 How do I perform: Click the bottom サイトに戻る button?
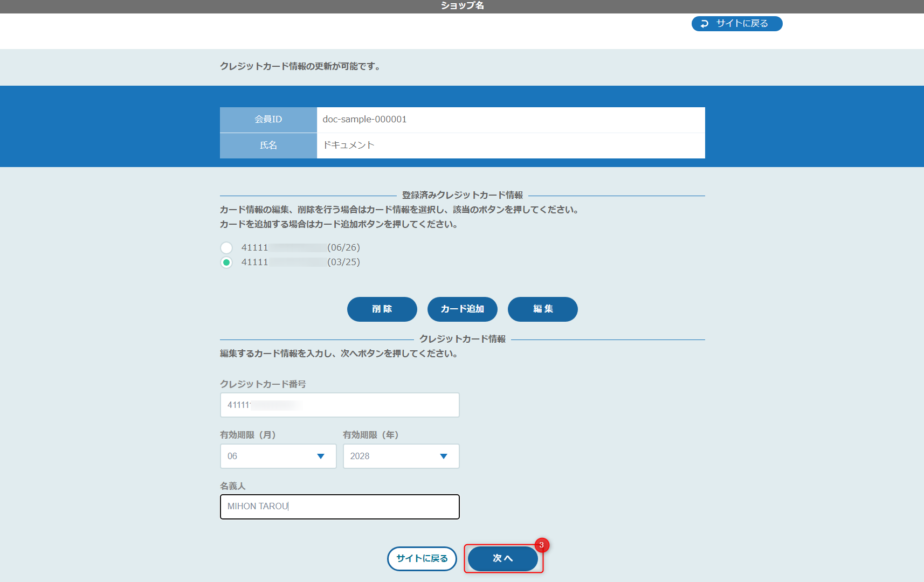click(x=422, y=559)
